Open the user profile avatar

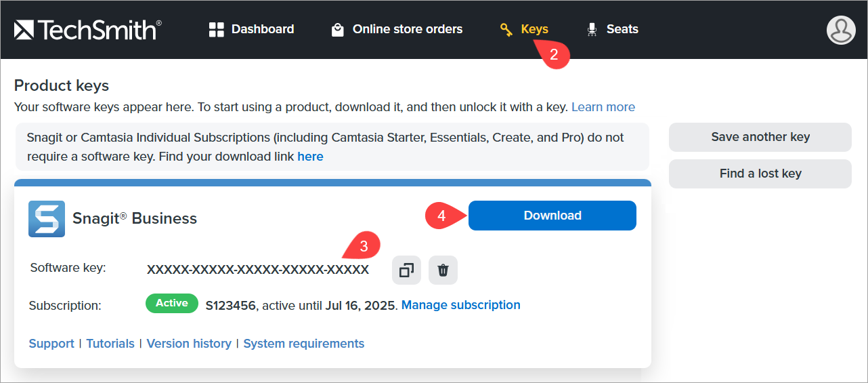841,30
